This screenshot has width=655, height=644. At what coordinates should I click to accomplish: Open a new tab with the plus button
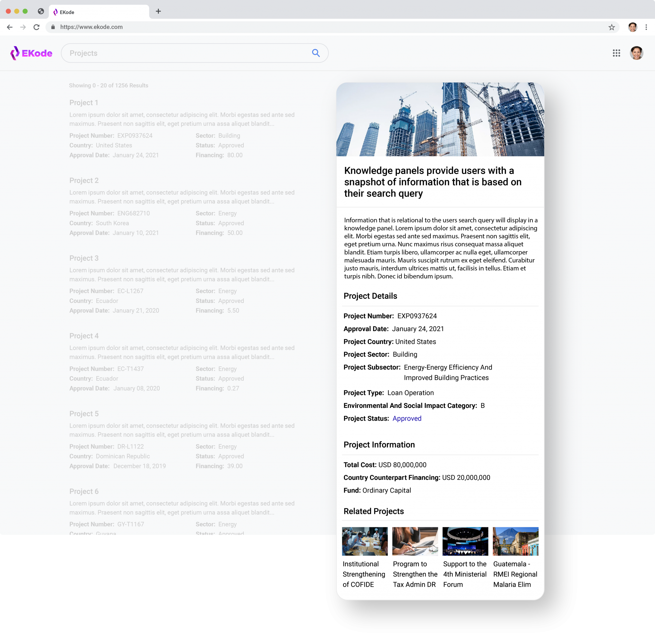[x=158, y=11]
